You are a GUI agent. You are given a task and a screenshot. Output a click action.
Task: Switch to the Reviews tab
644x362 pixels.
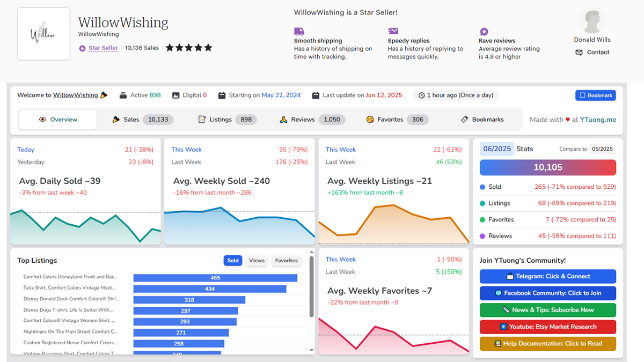[x=312, y=120]
